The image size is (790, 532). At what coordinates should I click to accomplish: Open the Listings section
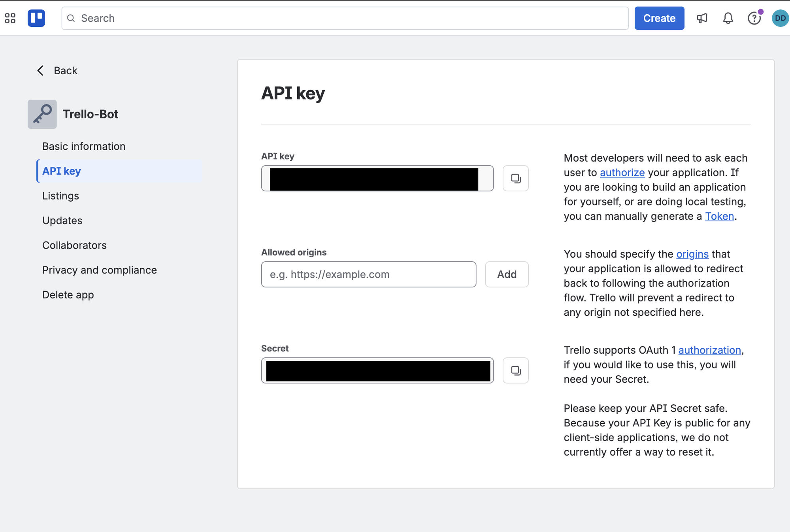(x=60, y=196)
